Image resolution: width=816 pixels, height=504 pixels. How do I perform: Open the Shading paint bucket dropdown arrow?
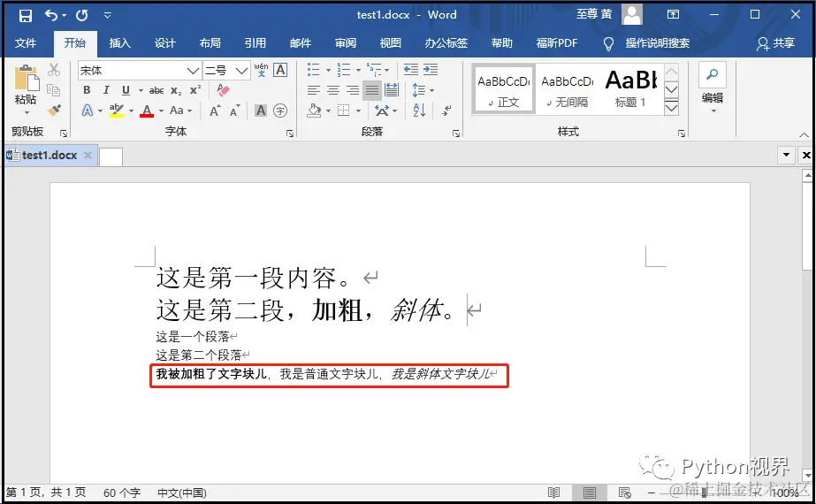(328, 111)
